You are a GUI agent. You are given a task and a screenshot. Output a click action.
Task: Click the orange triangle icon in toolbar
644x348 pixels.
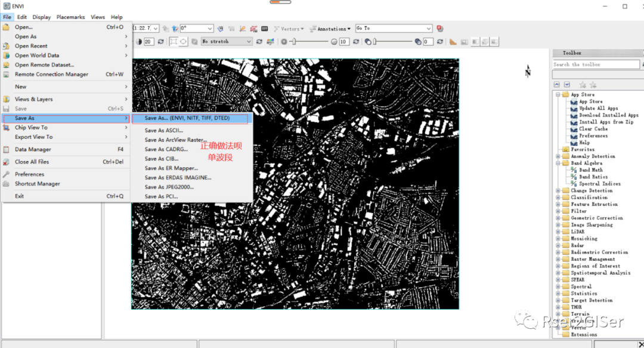coord(453,42)
